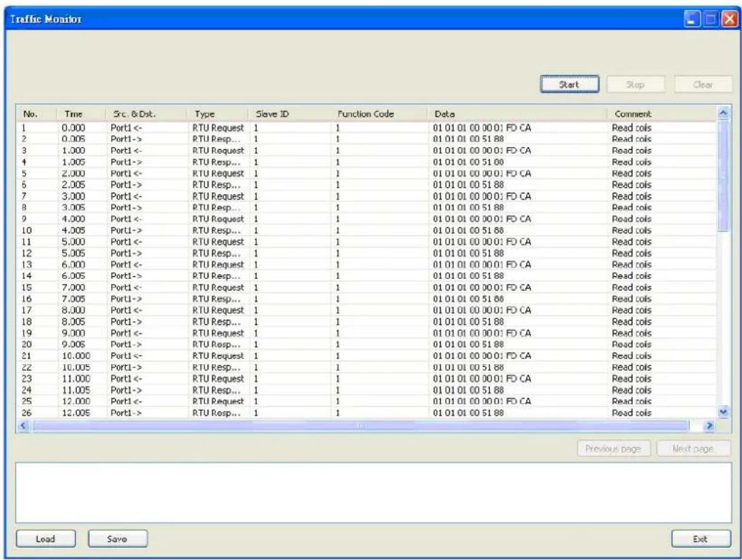This screenshot has width=742, height=560.
Task: Click the Function Code column header
Action: pyautogui.click(x=379, y=114)
